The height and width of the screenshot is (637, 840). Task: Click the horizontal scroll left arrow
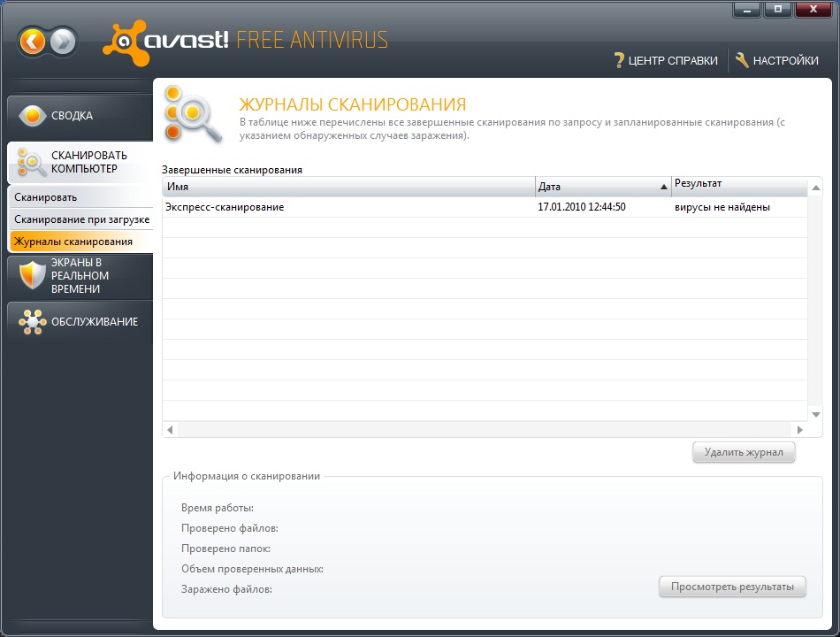pos(170,429)
